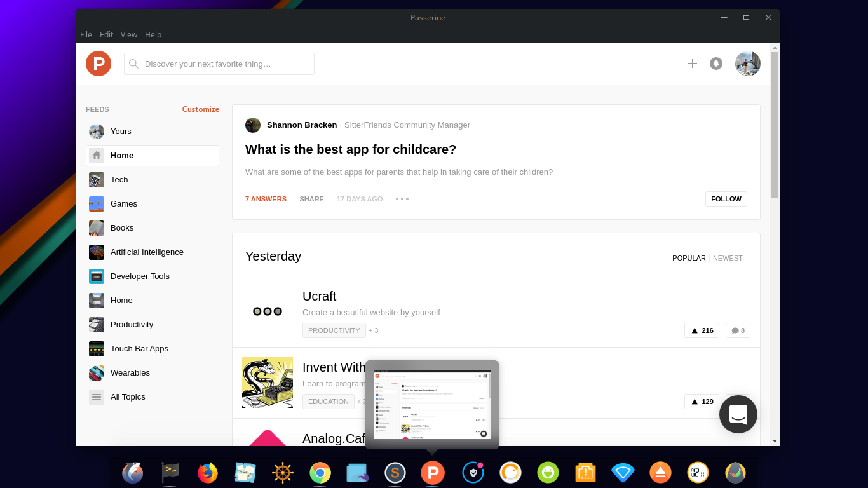The height and width of the screenshot is (488, 868).
Task: Open the Help menu
Action: point(153,35)
